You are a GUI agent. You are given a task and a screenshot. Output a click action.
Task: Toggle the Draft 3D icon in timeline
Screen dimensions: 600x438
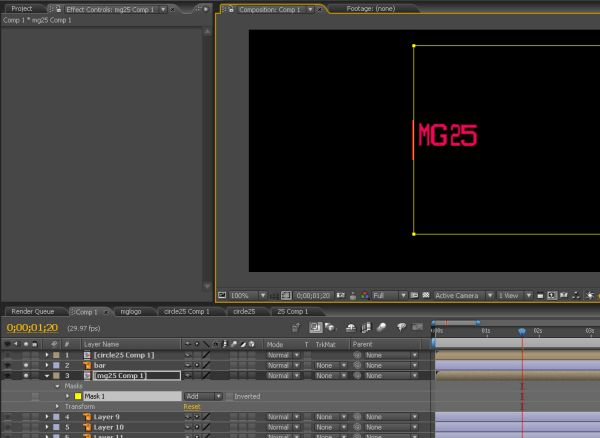click(x=330, y=327)
